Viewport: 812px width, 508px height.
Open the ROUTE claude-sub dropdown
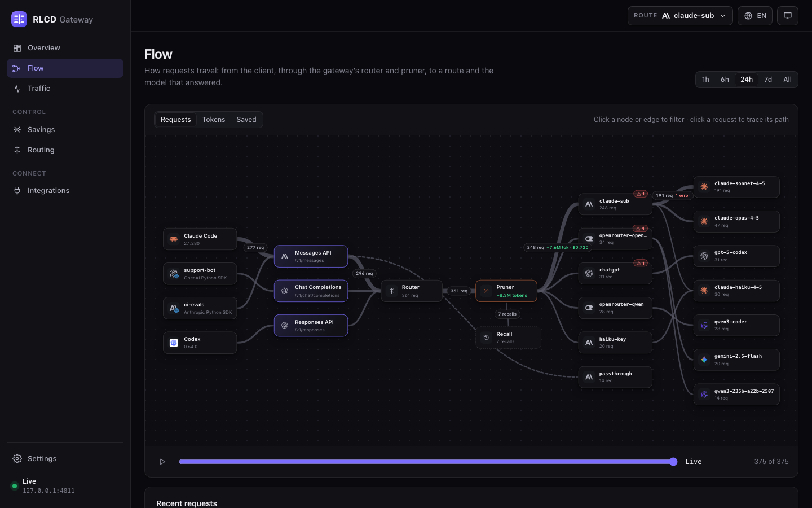680,16
